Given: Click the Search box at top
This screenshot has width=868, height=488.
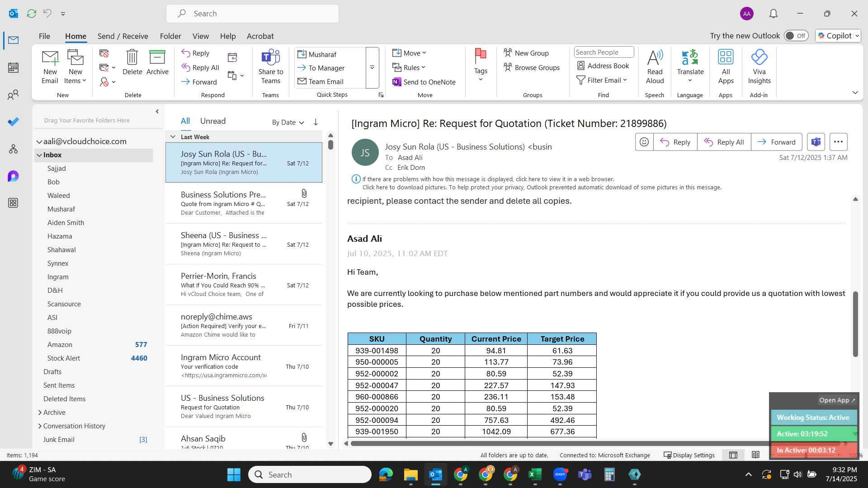Looking at the screenshot, I should pos(252,14).
